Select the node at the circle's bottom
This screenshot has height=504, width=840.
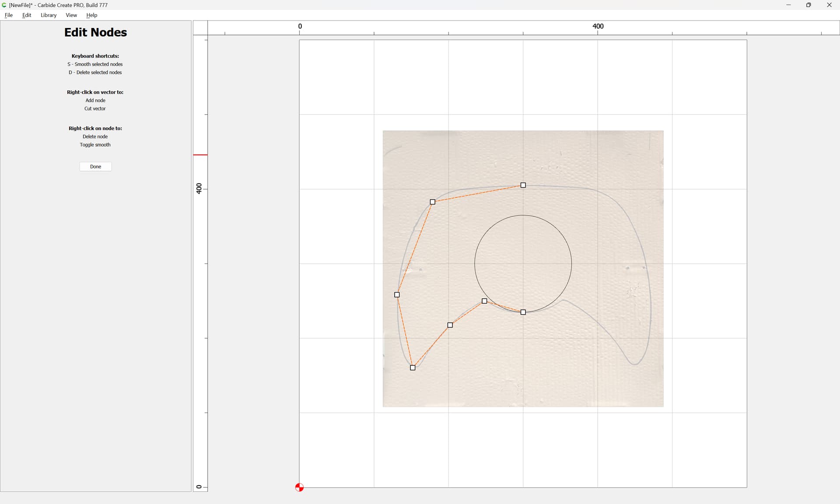(x=523, y=312)
